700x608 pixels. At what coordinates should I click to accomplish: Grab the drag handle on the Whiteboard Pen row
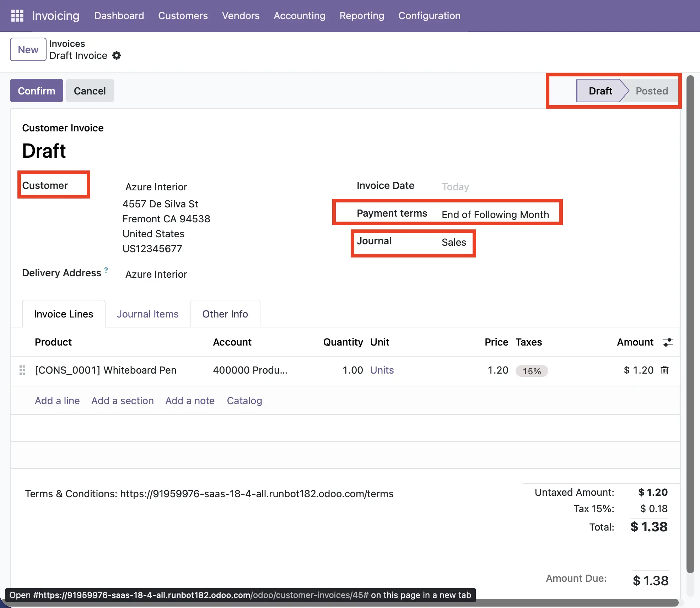[22, 370]
